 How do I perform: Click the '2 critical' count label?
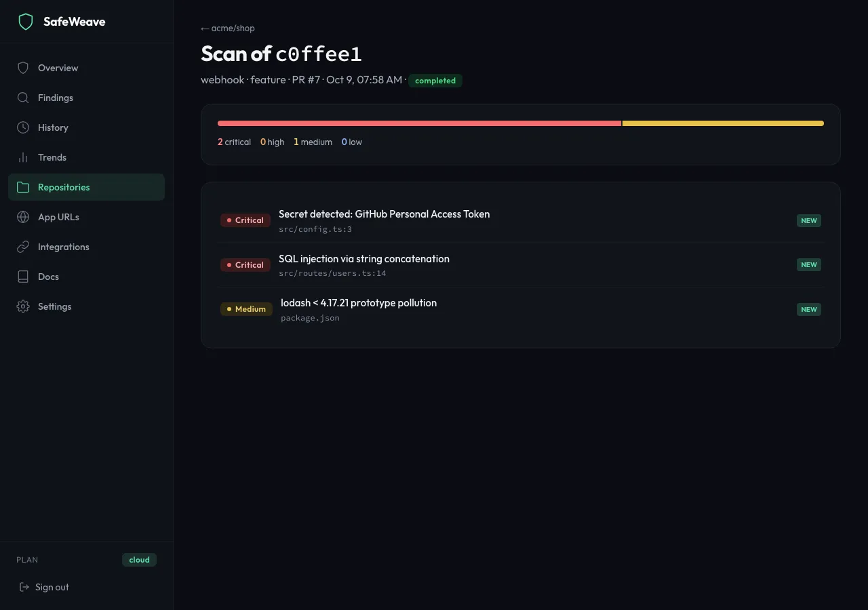(234, 142)
